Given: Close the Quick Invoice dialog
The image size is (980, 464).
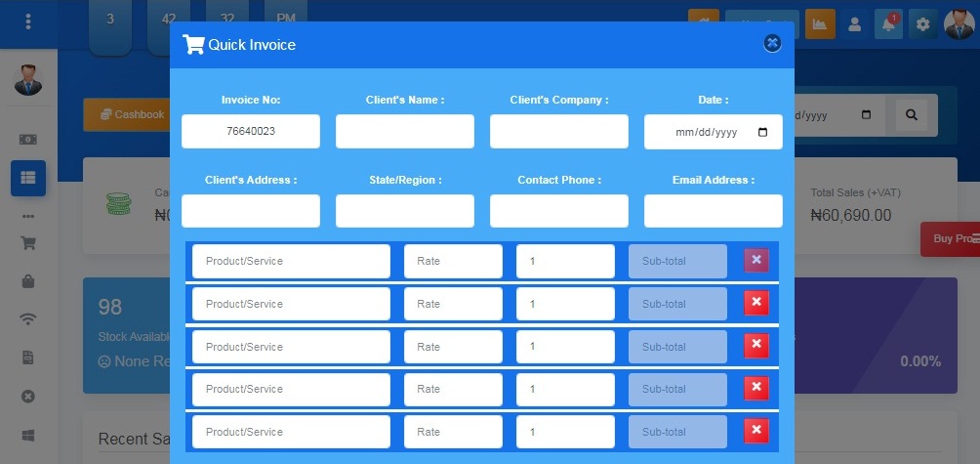Looking at the screenshot, I should click(x=772, y=43).
